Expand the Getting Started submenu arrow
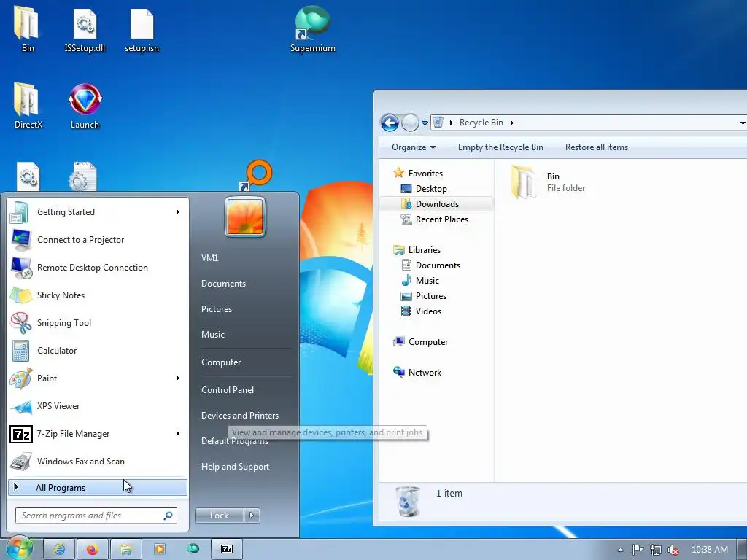The width and height of the screenshot is (747, 560). click(x=178, y=212)
